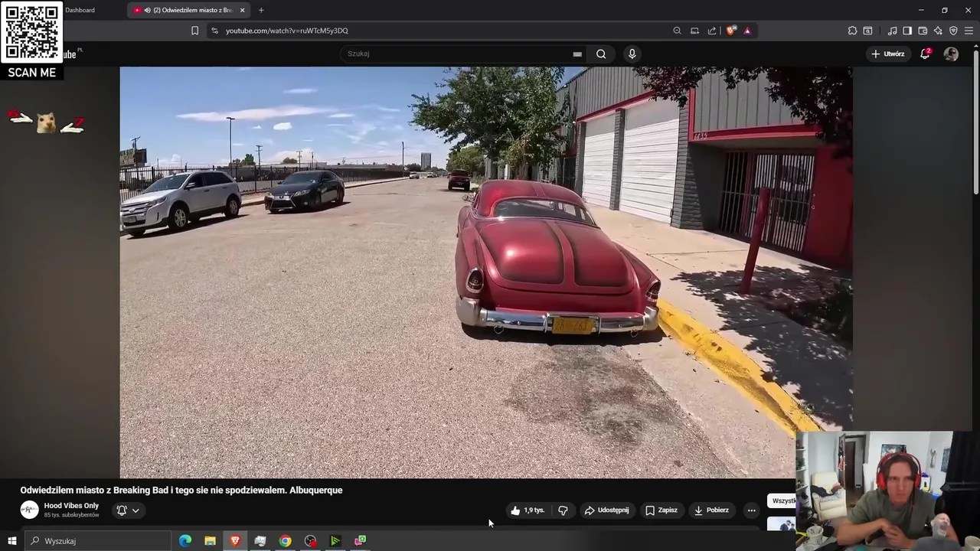Open YouTube notifications bell
The image size is (980, 551).
pos(925,54)
